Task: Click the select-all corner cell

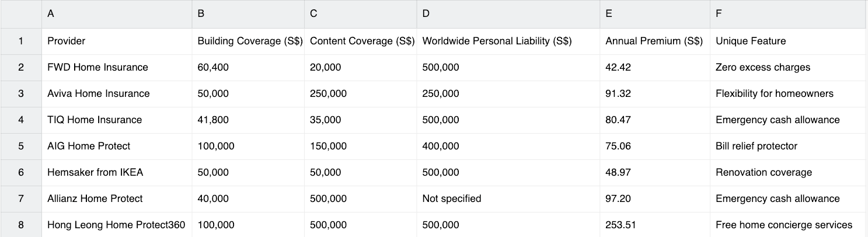Action: pyautogui.click(x=21, y=14)
